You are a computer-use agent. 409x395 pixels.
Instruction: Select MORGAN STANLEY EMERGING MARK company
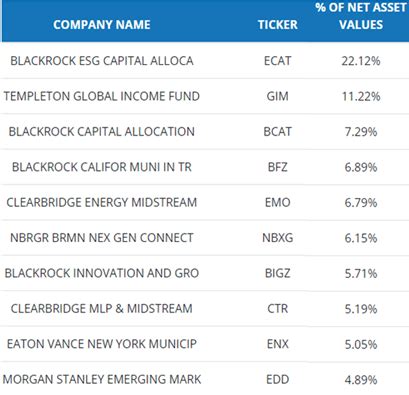pos(102,379)
